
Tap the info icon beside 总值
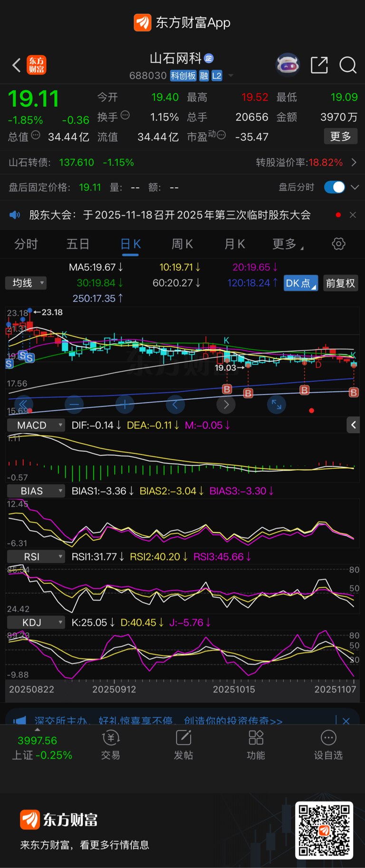coord(36,135)
